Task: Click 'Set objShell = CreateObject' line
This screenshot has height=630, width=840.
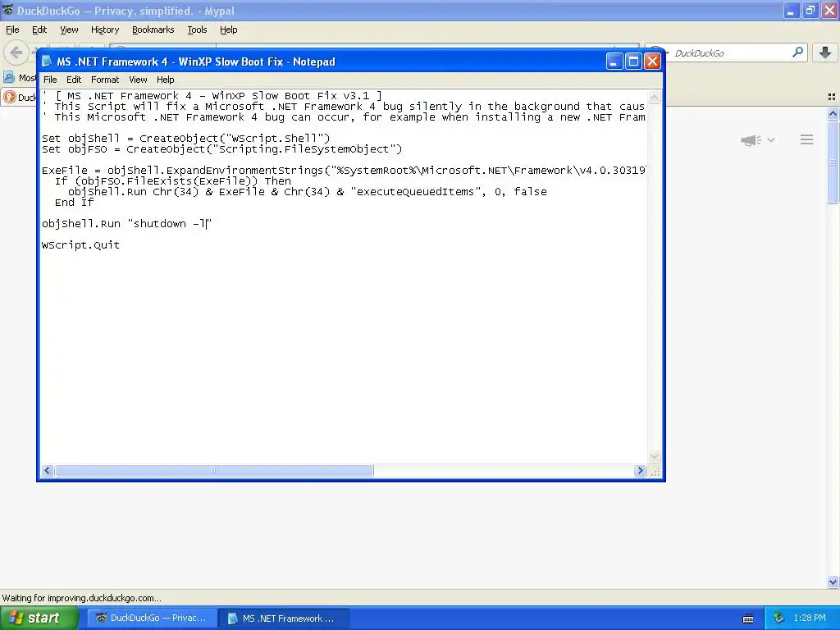Action: point(186,138)
